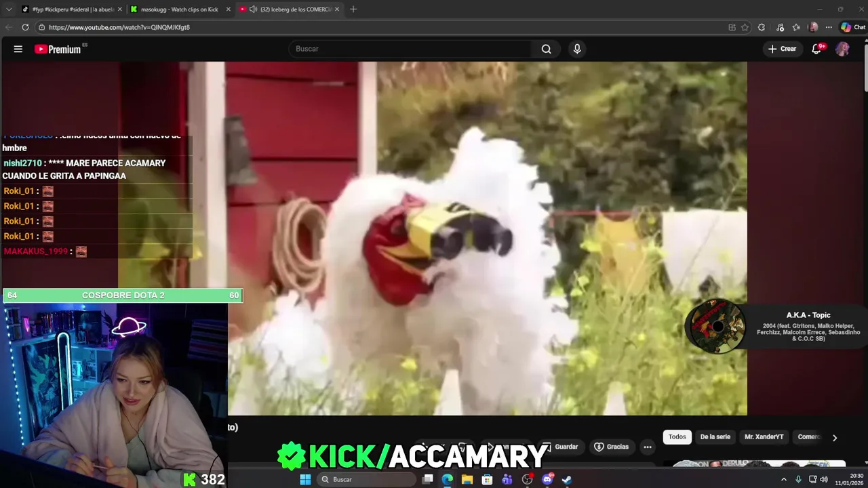Open more actions ellipsis under video
868x488 pixels.
click(x=648, y=447)
